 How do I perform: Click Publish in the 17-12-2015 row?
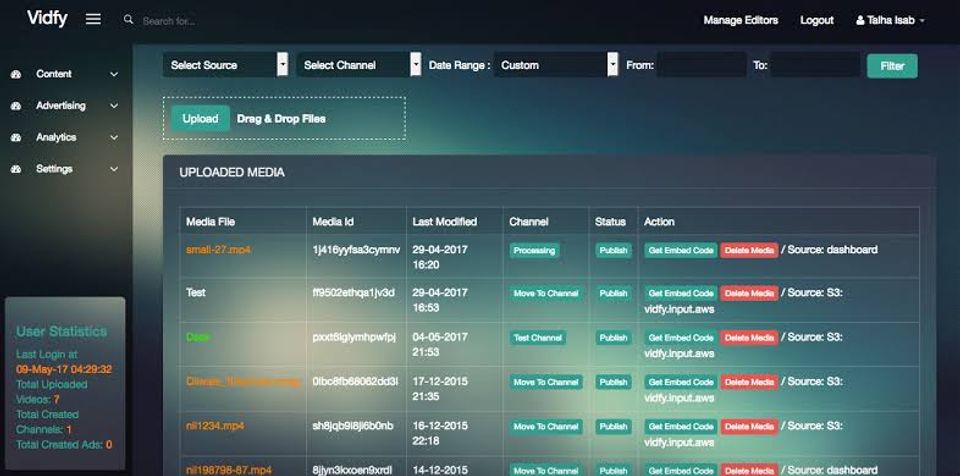(x=613, y=382)
